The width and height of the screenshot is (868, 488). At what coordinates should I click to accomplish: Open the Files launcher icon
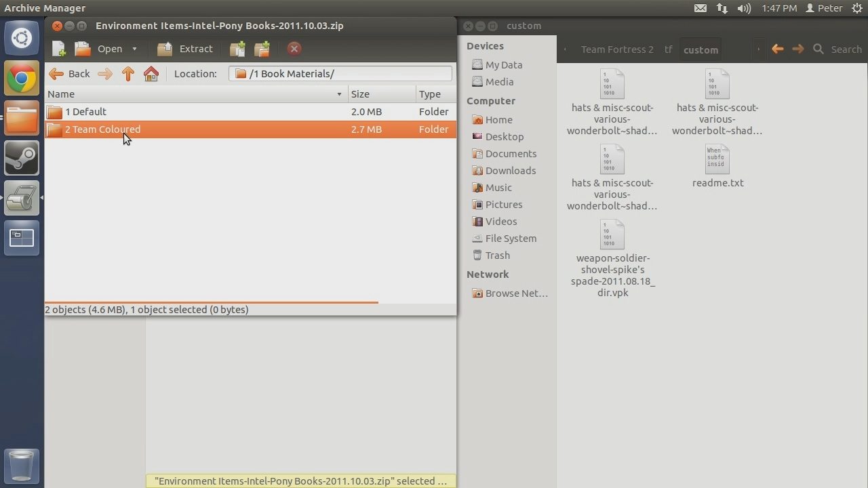[x=22, y=118]
